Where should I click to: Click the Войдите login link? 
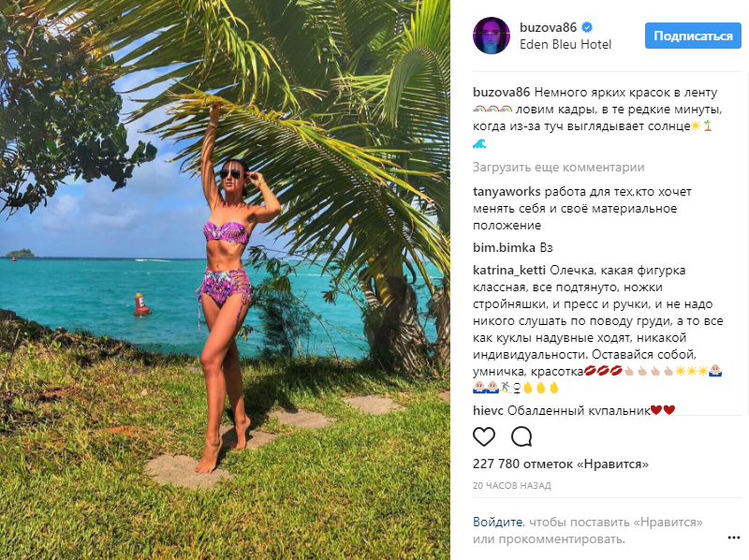click(x=496, y=523)
